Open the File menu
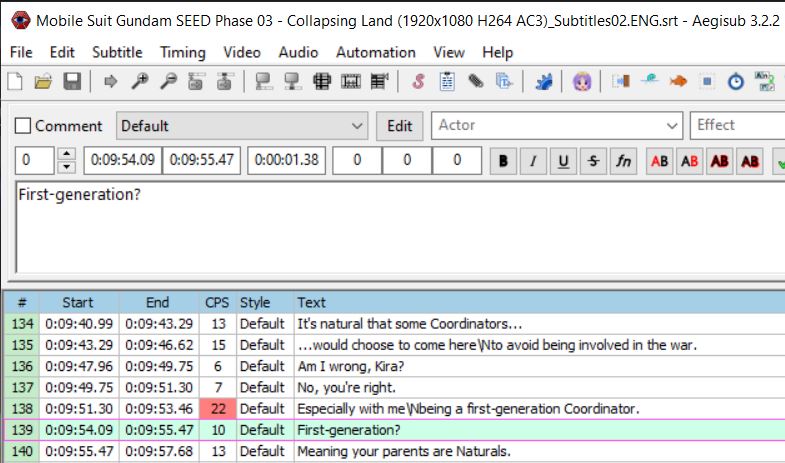Viewport: 785px width, 463px height. tap(21, 52)
